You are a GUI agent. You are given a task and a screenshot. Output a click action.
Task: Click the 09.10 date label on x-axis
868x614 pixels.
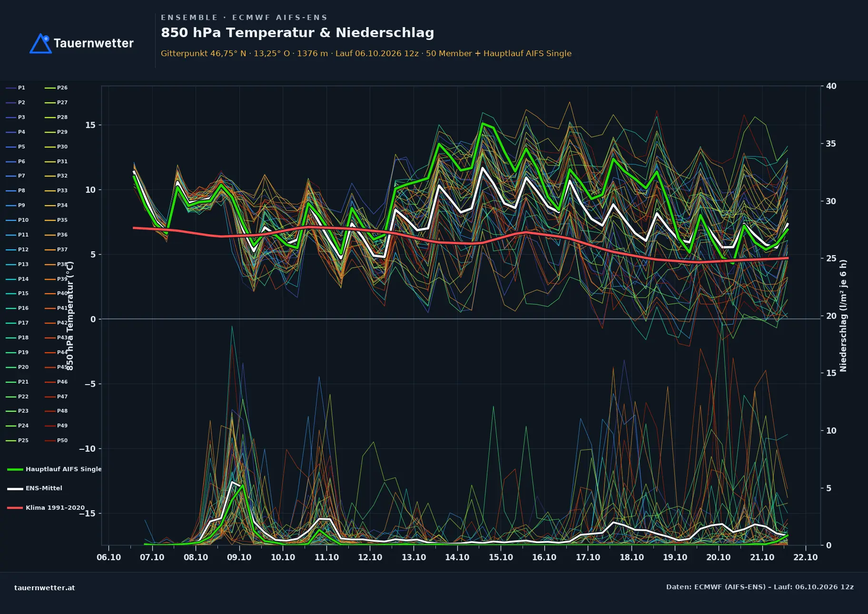pyautogui.click(x=239, y=557)
